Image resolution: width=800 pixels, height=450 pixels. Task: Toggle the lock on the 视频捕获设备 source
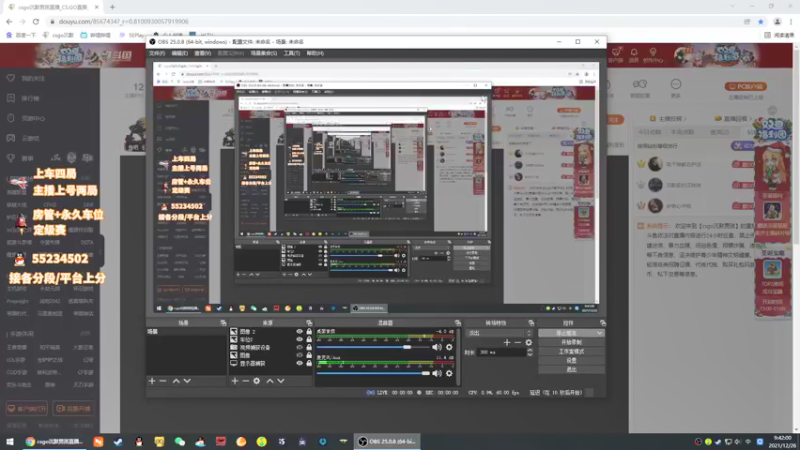point(309,347)
